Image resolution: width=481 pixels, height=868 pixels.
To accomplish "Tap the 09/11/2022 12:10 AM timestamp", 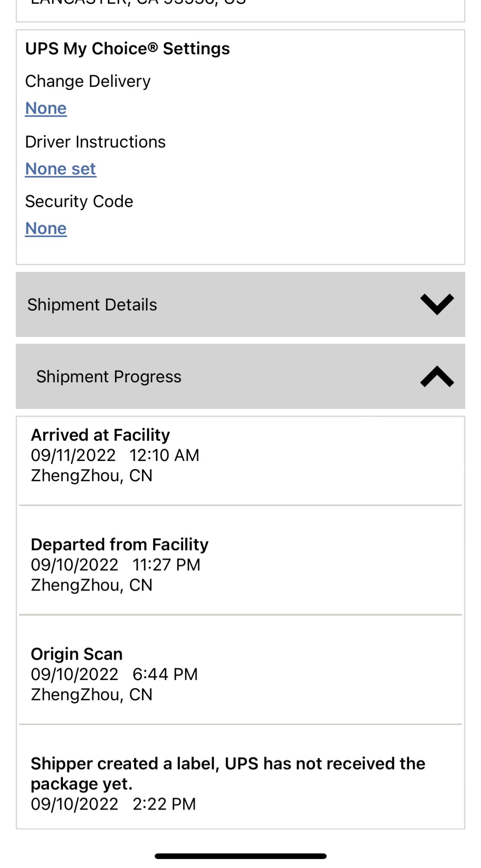I will point(115,455).
